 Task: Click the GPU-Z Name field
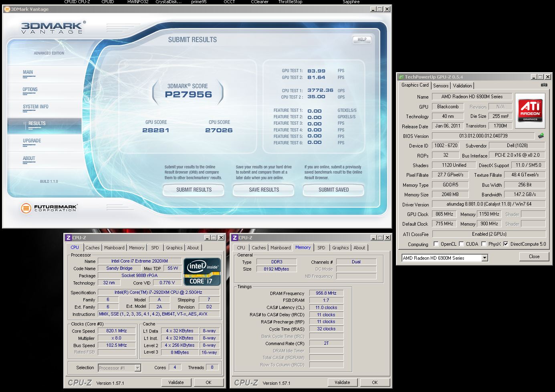coord(472,97)
